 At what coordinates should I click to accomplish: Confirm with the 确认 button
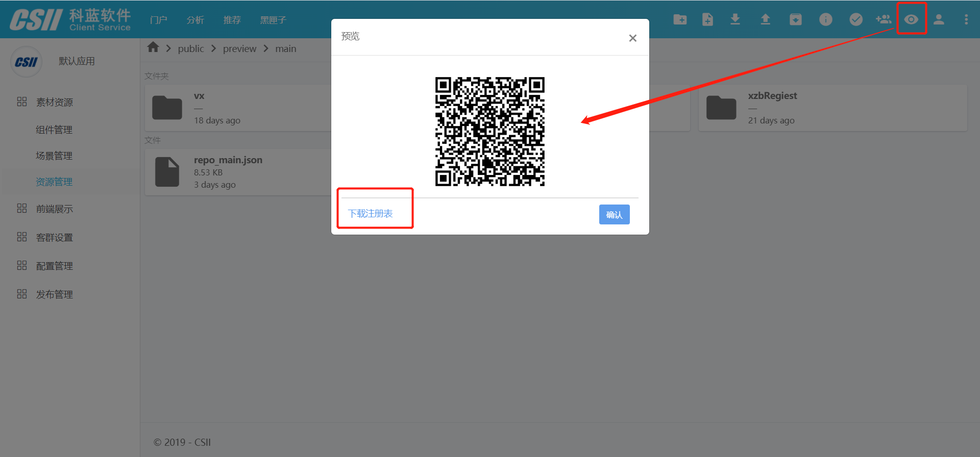point(614,215)
